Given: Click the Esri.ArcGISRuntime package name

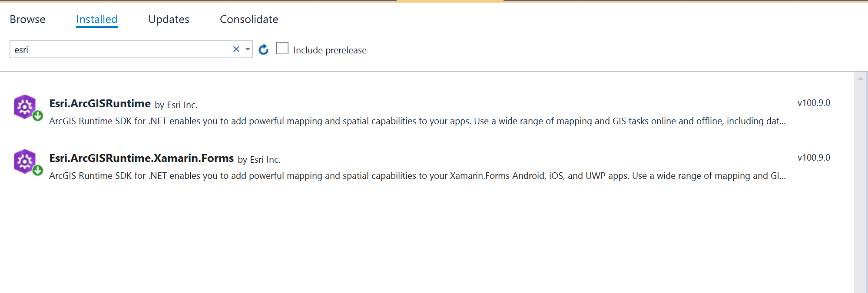Looking at the screenshot, I should [x=100, y=103].
